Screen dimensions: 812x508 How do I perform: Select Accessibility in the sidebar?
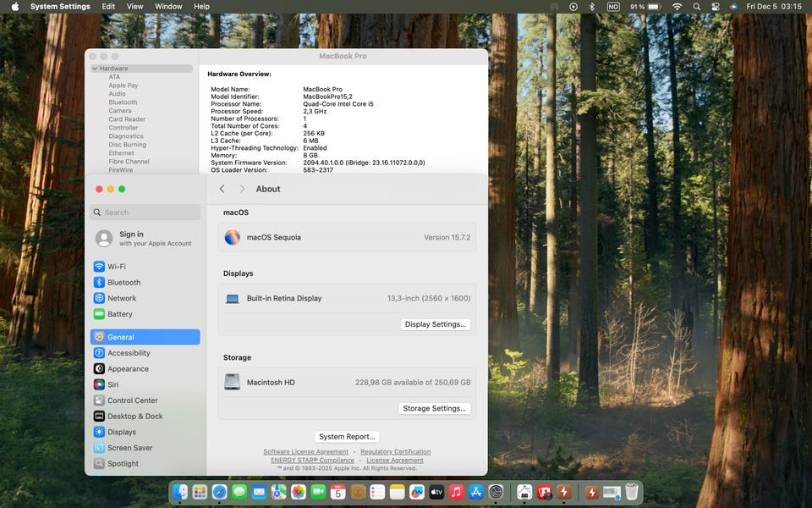[x=129, y=353]
